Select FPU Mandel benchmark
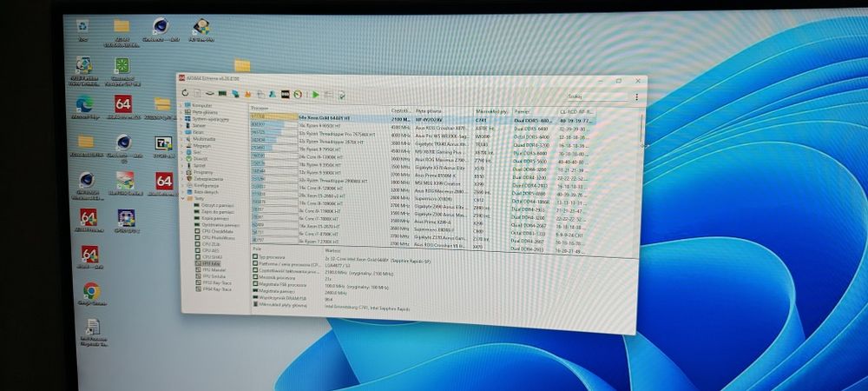 pyautogui.click(x=211, y=270)
